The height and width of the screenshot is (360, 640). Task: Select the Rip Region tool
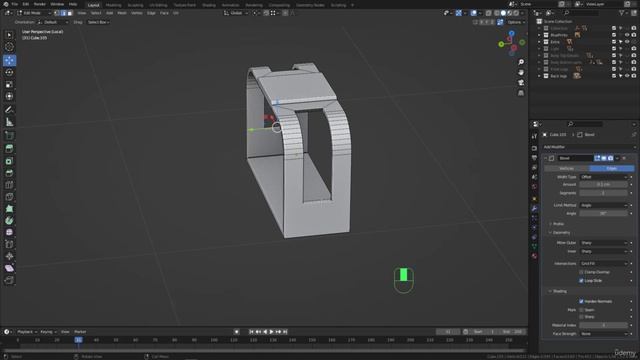pos(9,280)
